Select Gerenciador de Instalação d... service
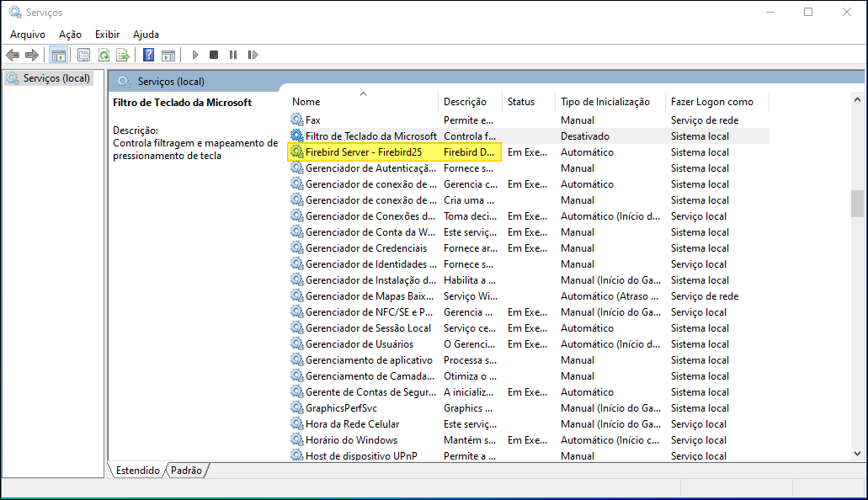Viewport: 868px width, 500px height. click(x=529, y=280)
